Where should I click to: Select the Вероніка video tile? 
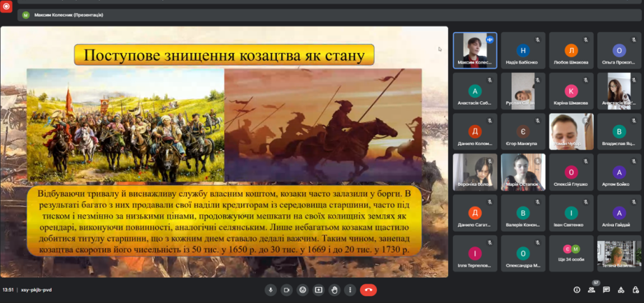(x=475, y=172)
